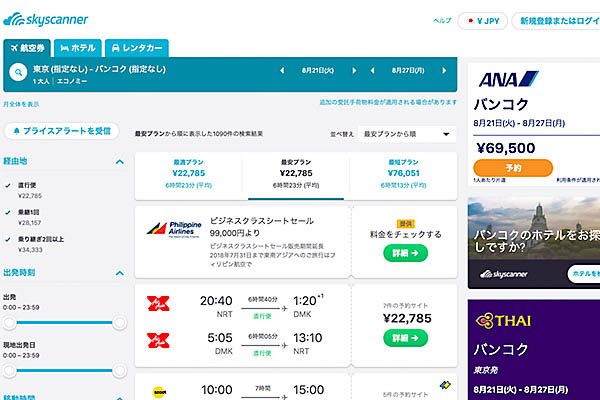Open the ¥ JPY currency selector
The width and height of the screenshot is (600, 400).
click(x=483, y=21)
